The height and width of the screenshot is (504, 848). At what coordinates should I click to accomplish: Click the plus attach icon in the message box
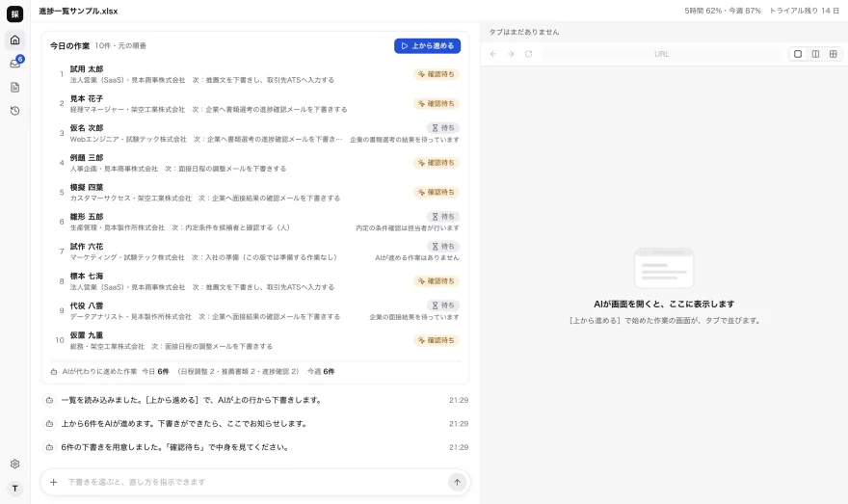tap(54, 482)
